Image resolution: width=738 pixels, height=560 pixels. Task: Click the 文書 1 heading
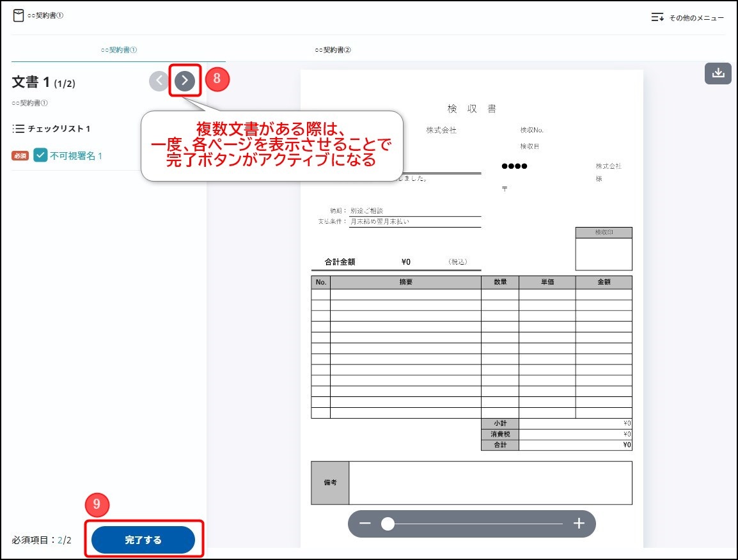31,82
